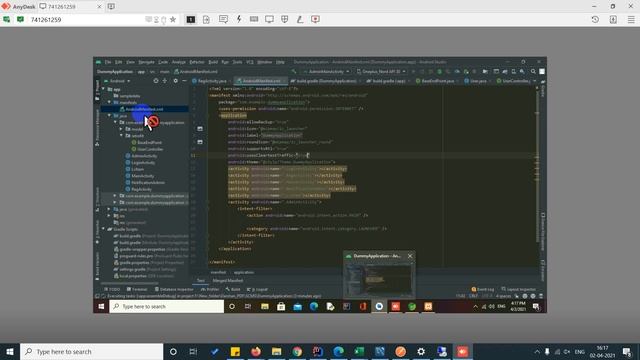Image resolution: width=640 pixels, height=360 pixels.
Task: Open the Event Log button
Action: 483,289
